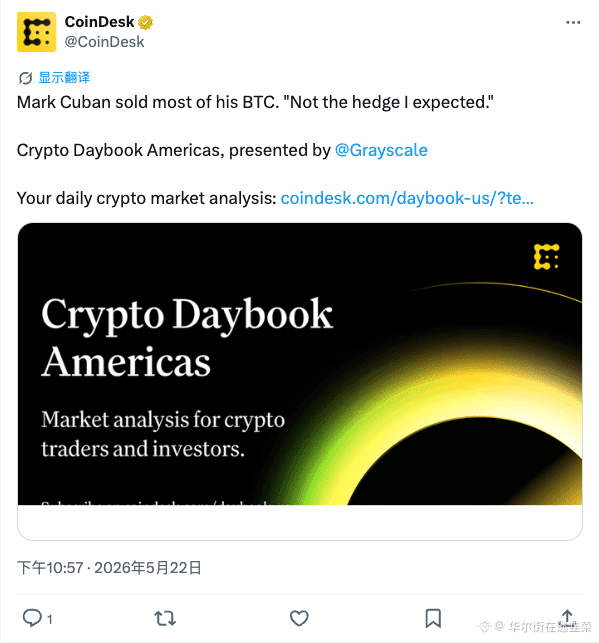The width and height of the screenshot is (599, 643).
Task: Reply using the speech bubble icon
Action: [x=32, y=618]
